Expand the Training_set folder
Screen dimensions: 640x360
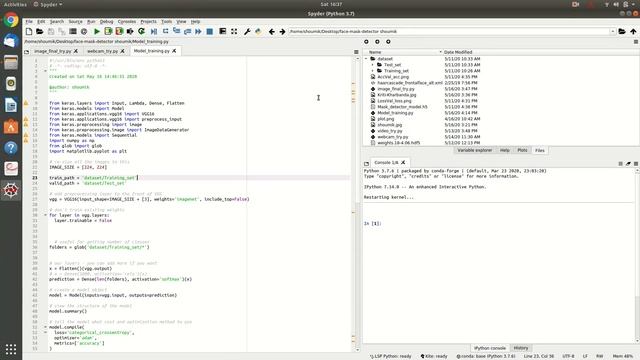pos(372,71)
